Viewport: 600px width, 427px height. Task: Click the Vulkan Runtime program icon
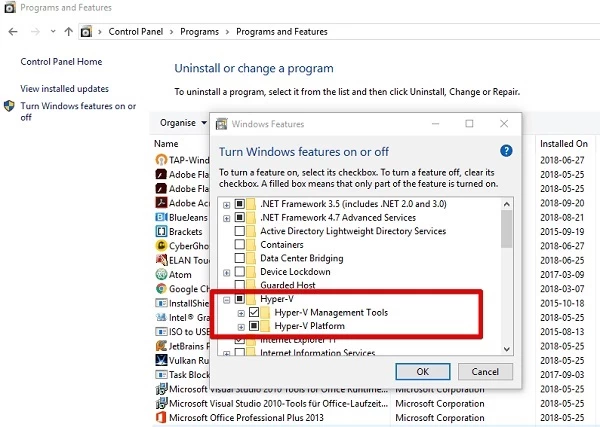[x=161, y=360]
